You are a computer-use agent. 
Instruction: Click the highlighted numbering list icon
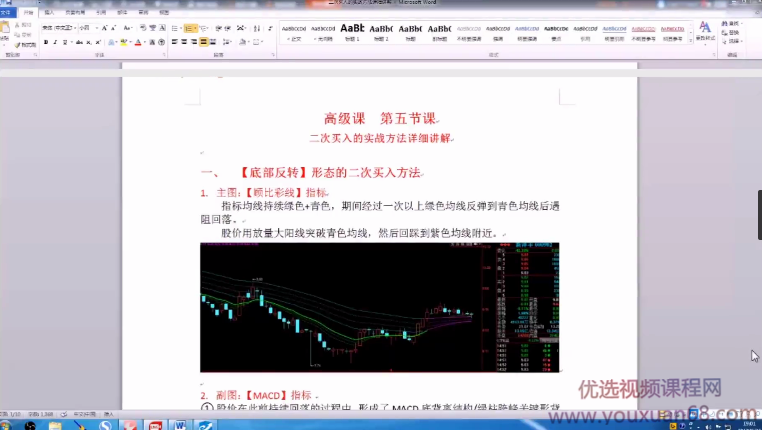pyautogui.click(x=190, y=28)
